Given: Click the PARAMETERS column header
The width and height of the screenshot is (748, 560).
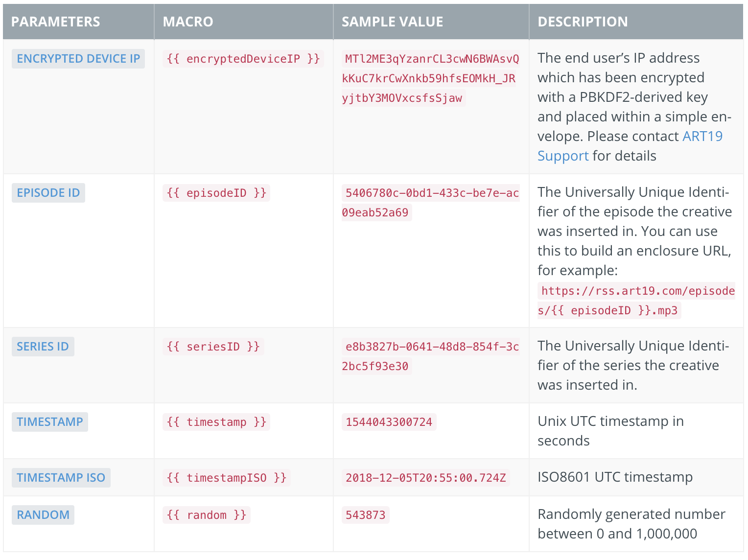Looking at the screenshot, I should (x=55, y=22).
